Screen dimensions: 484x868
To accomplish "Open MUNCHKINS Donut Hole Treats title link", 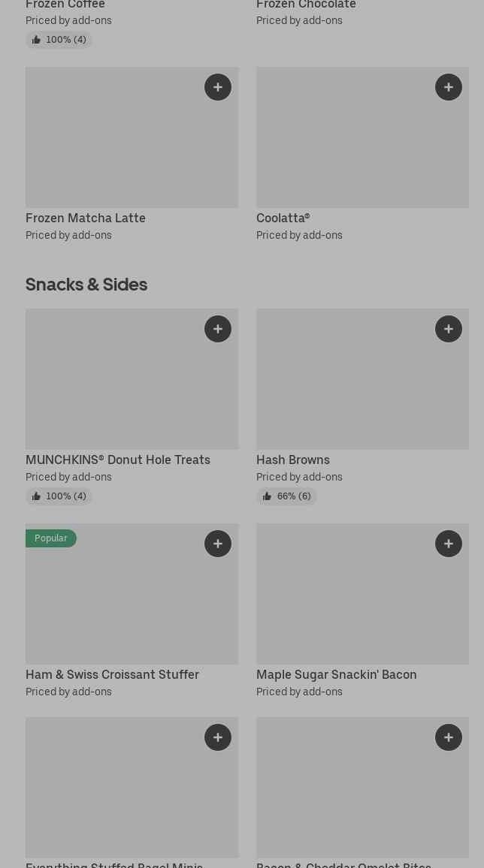I will pyautogui.click(x=118, y=460).
